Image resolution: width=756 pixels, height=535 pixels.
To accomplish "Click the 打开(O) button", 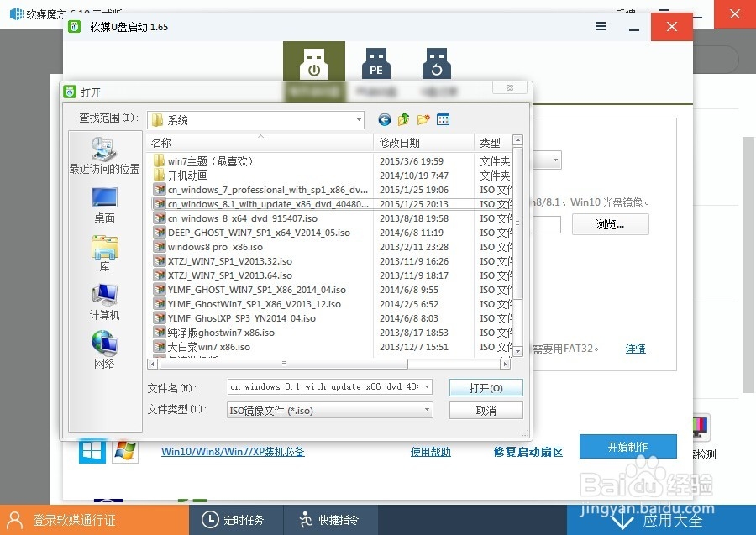I will [486, 388].
